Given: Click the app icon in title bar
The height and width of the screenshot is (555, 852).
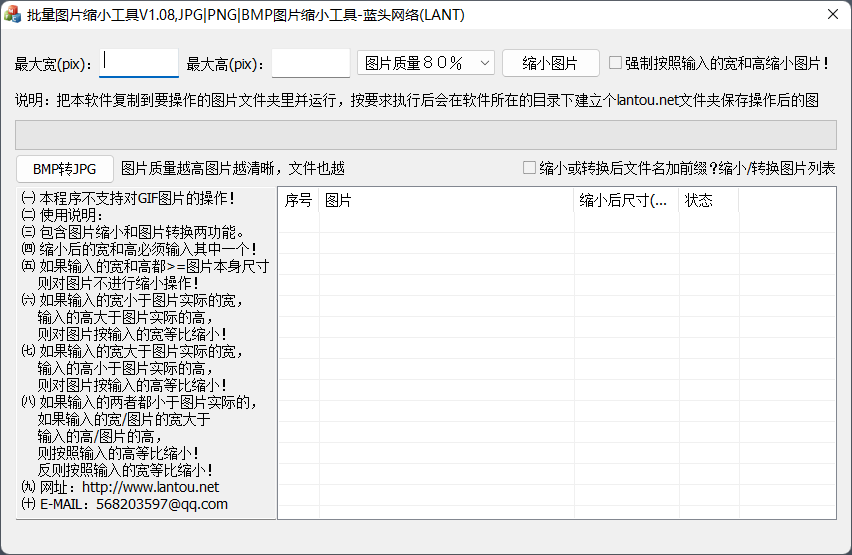Looking at the screenshot, I should (x=12, y=15).
